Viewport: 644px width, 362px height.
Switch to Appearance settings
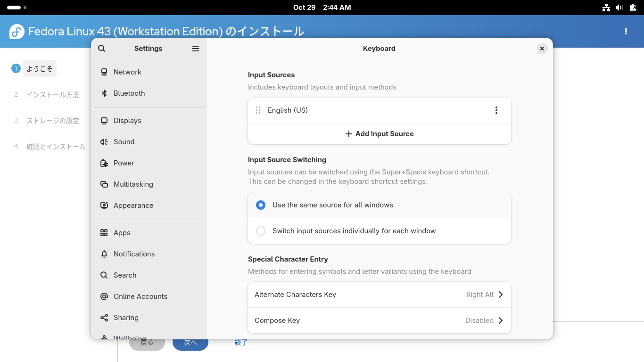click(x=133, y=206)
